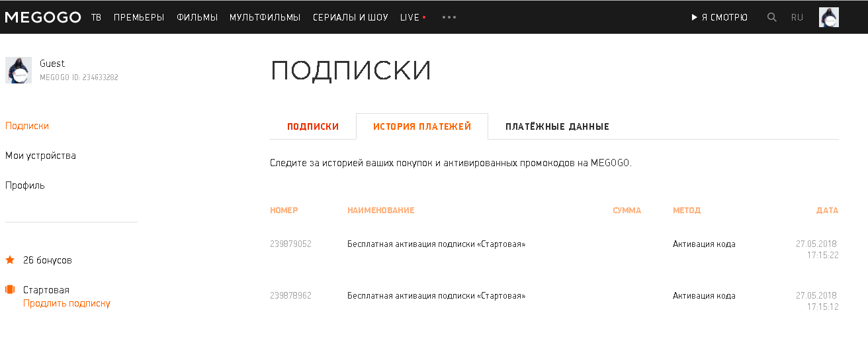Image resolution: width=868 pixels, height=339 pixels.
Task: Click the СУММА column header
Action: coord(627,211)
